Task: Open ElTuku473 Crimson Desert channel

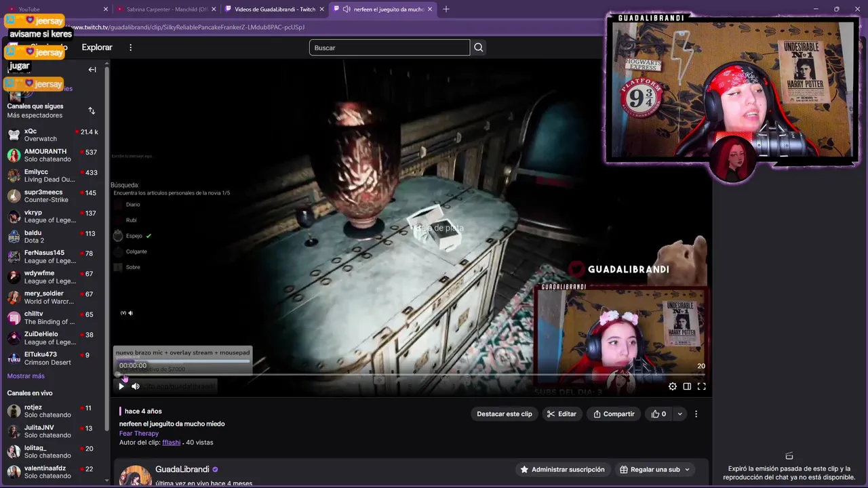Action: (53, 359)
